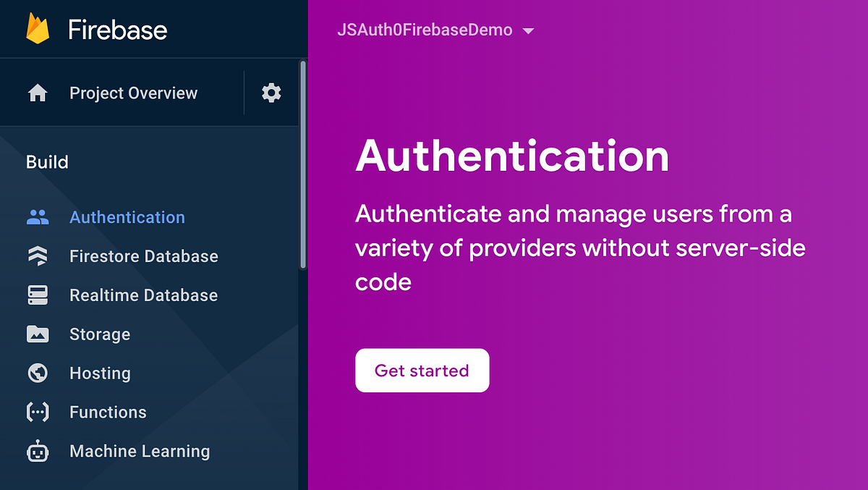This screenshot has width=868, height=490.
Task: Click the Storage image icon
Action: coord(39,334)
